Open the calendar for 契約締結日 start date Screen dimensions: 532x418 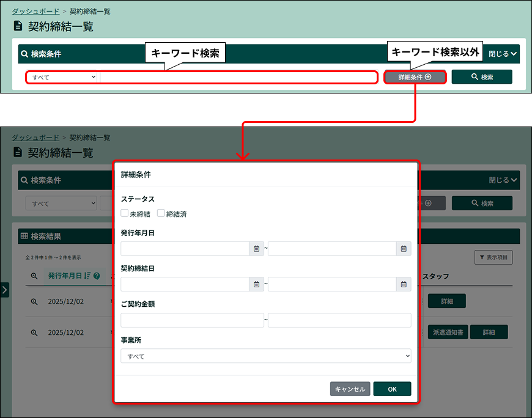(256, 284)
